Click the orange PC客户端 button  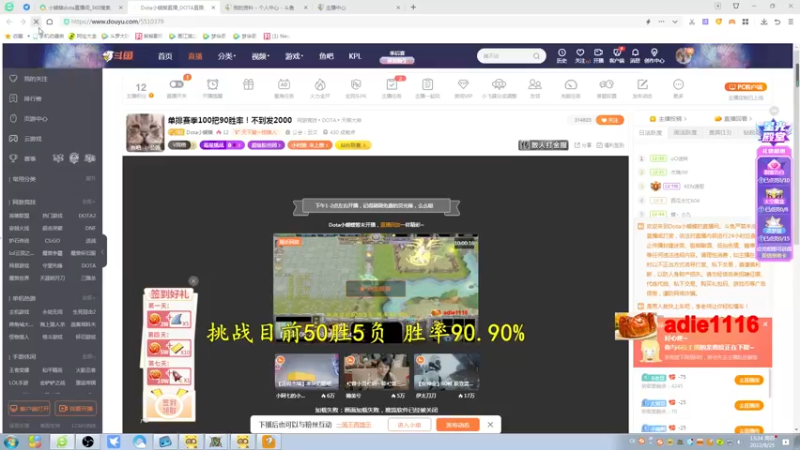click(x=746, y=87)
